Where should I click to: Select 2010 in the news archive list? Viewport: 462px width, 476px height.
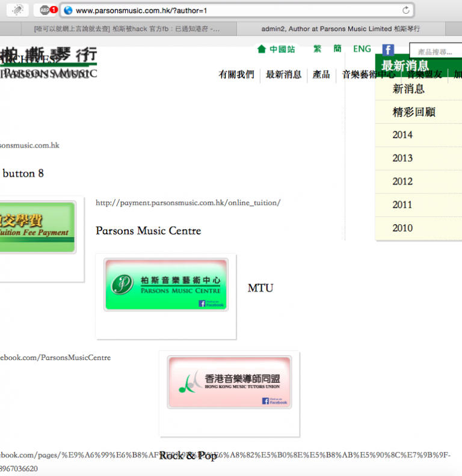pyautogui.click(x=402, y=228)
